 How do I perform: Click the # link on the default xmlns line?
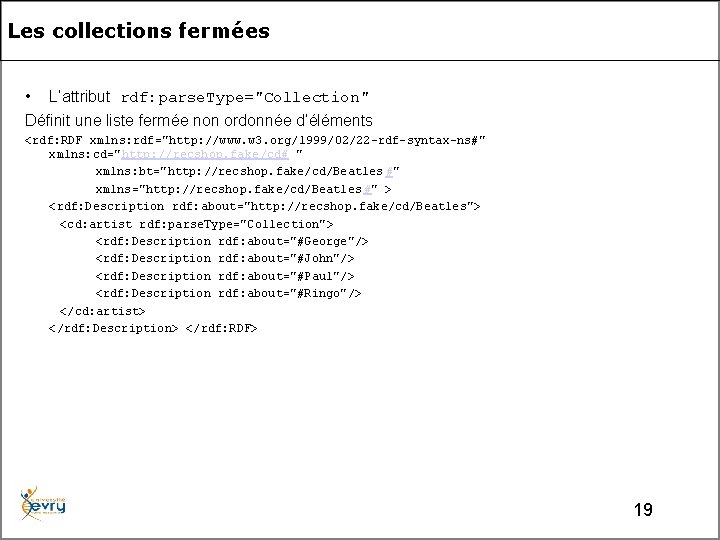[x=369, y=189]
